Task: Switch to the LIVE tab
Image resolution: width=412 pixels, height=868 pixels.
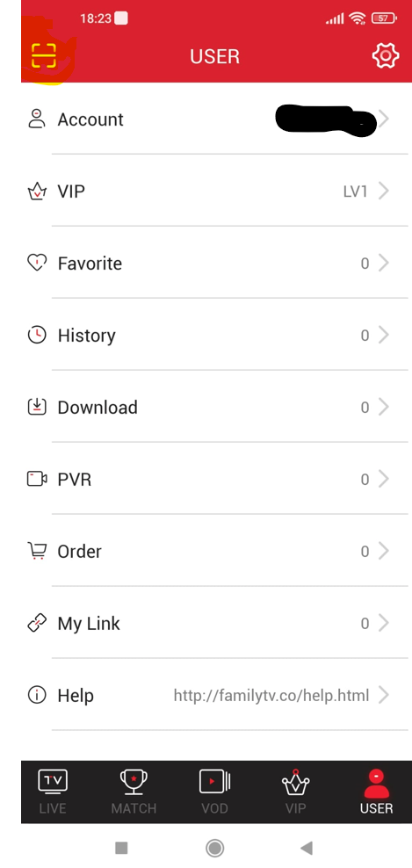Action: 53,792
